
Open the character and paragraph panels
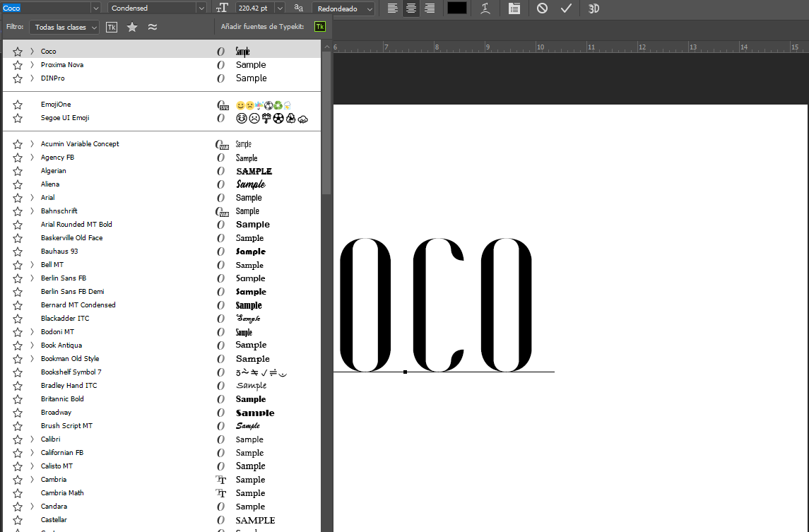point(514,8)
